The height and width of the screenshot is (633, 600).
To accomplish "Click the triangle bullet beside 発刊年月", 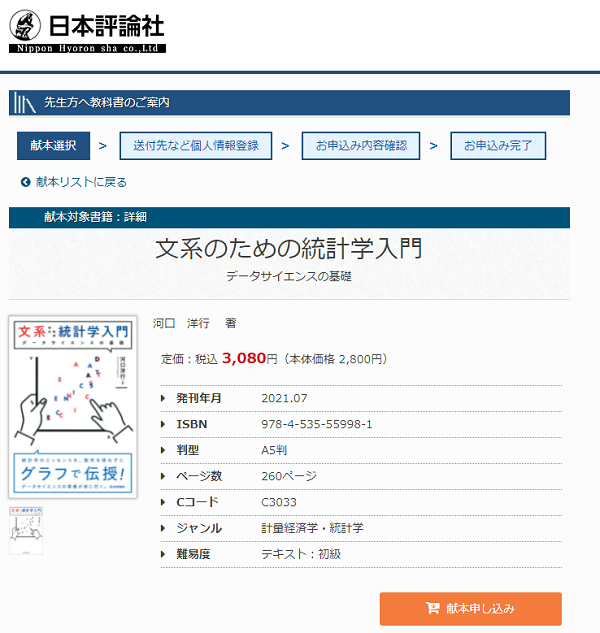I will 163,398.
